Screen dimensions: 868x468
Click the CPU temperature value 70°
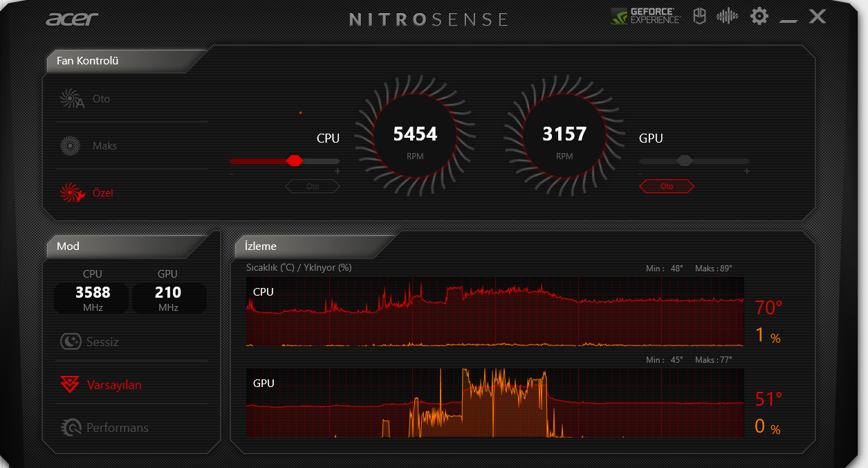click(768, 307)
